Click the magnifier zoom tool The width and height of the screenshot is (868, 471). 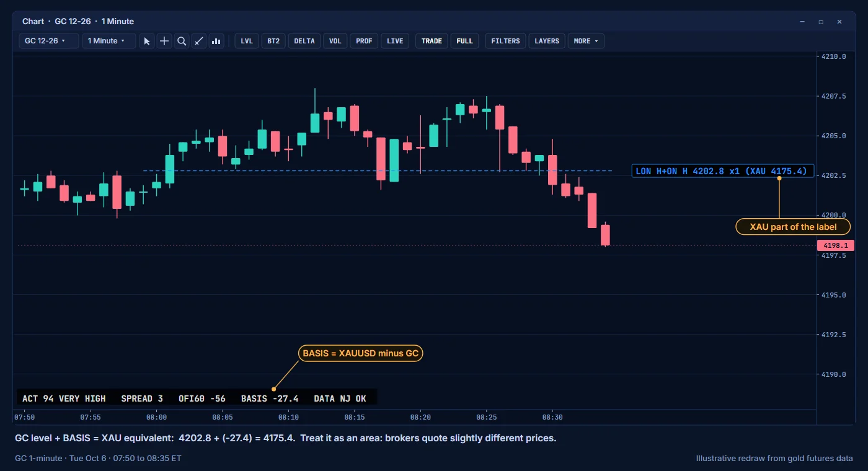tap(182, 41)
